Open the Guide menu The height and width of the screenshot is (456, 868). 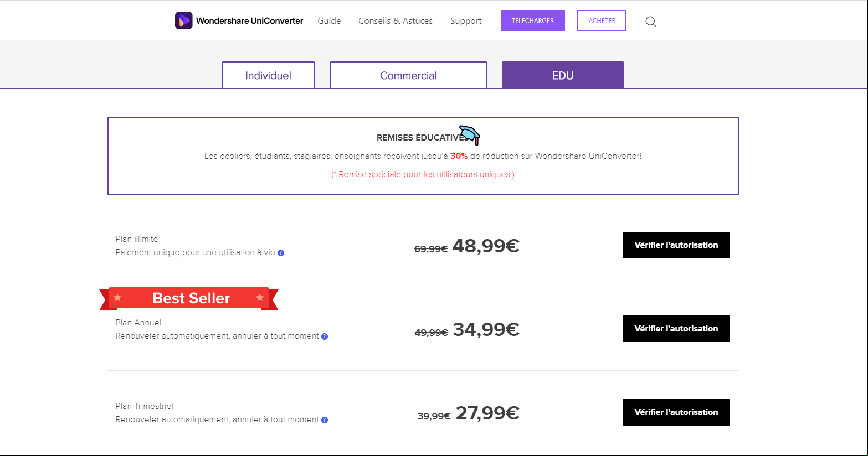tap(329, 21)
